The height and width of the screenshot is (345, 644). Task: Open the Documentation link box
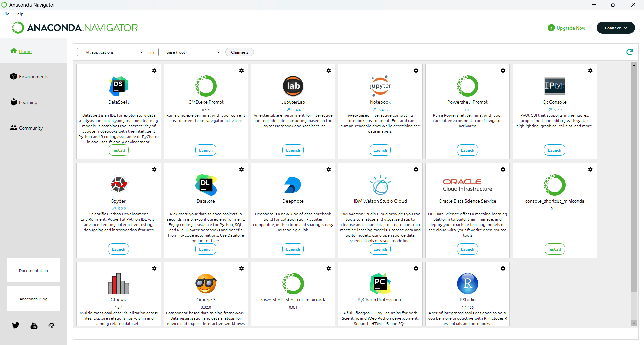point(34,270)
